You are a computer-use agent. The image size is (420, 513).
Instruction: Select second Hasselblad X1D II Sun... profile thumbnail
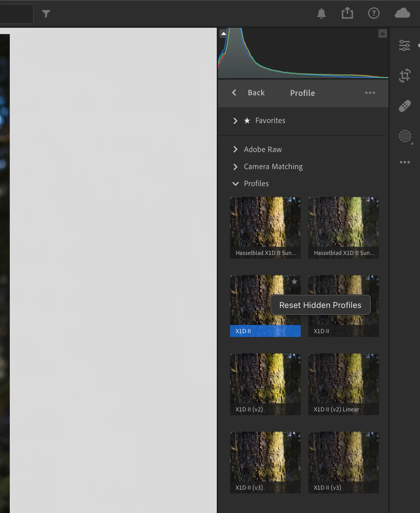344,228
